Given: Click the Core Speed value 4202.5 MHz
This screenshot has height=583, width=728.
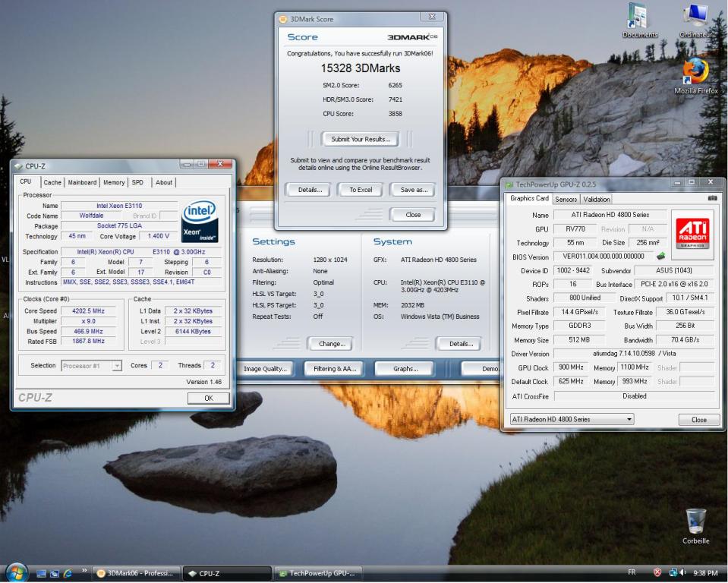Looking at the screenshot, I should [x=88, y=311].
